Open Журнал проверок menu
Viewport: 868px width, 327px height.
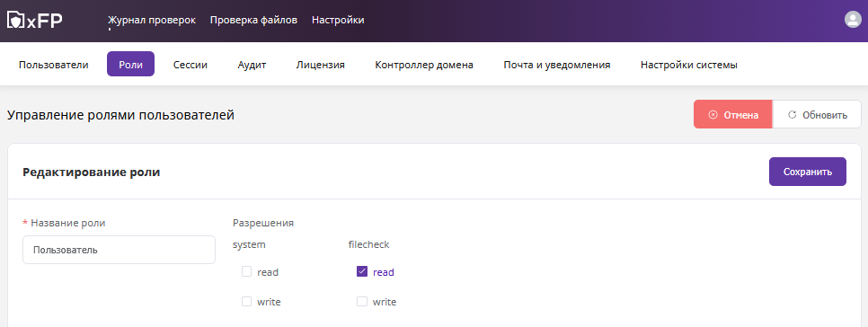pos(152,20)
